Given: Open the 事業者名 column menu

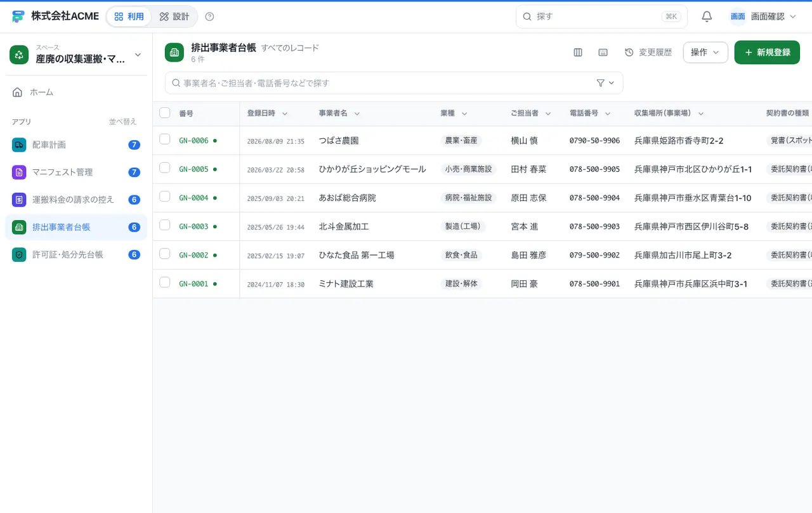Looking at the screenshot, I should coord(357,114).
